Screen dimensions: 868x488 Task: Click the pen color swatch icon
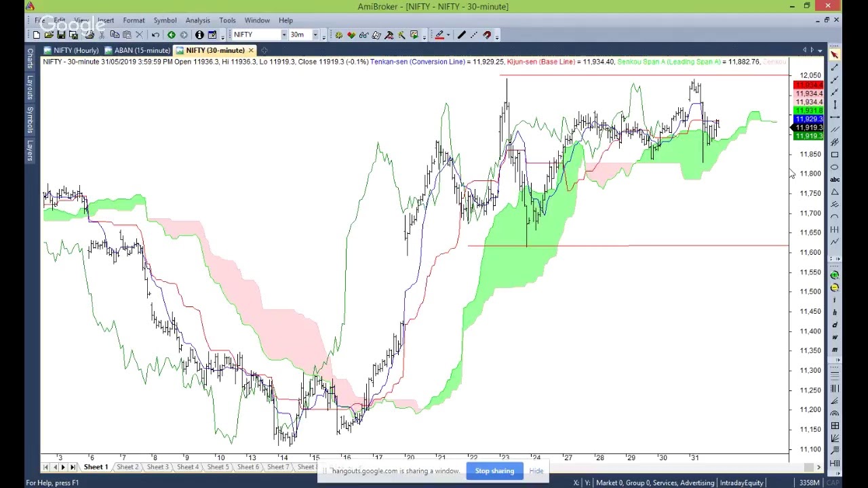439,35
